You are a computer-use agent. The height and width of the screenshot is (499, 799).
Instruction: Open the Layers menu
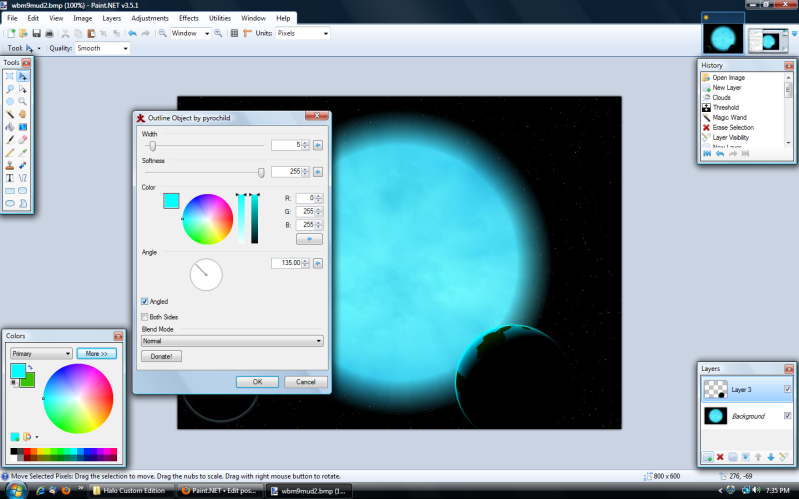pyautogui.click(x=112, y=18)
